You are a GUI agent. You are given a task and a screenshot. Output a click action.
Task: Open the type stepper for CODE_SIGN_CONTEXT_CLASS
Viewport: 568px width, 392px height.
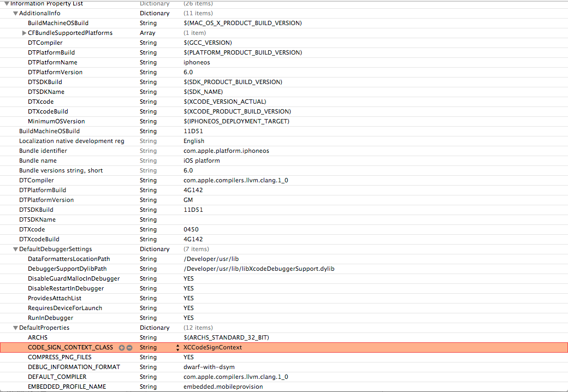click(x=177, y=347)
